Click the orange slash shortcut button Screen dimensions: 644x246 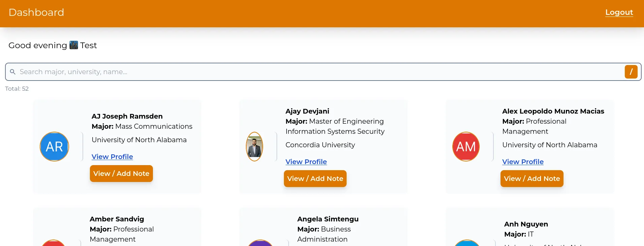[x=631, y=72]
